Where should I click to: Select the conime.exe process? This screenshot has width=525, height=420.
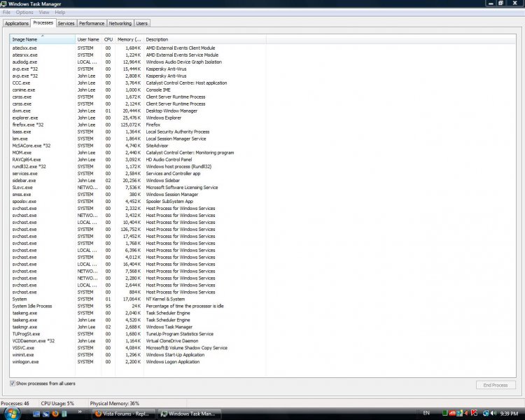138,90
